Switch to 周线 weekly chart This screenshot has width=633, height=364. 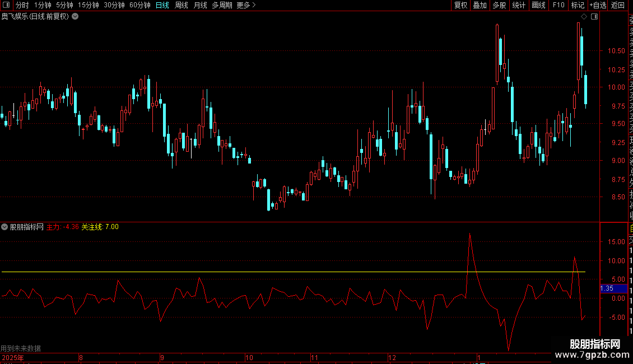[x=181, y=5]
